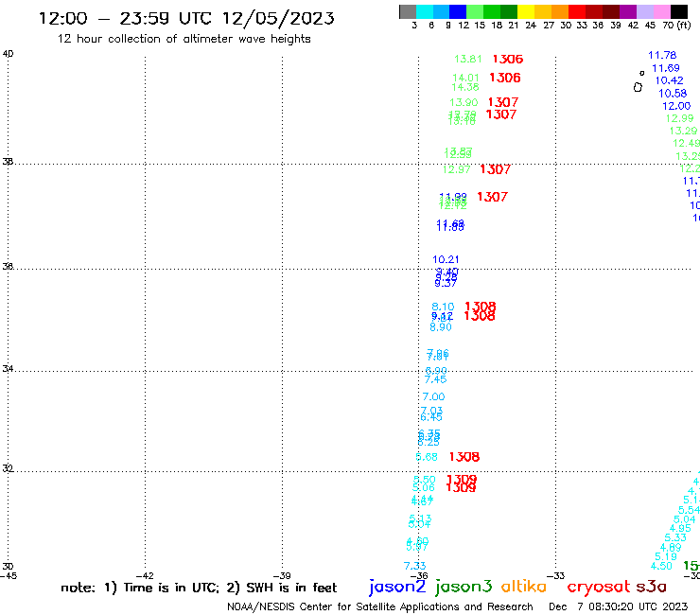Select wave height value 7.45

click(x=435, y=379)
